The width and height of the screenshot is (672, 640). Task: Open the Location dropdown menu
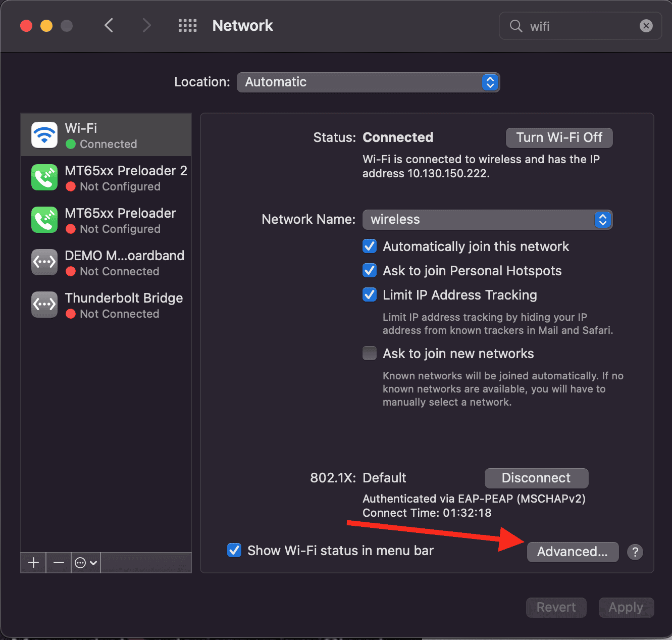[x=368, y=82]
